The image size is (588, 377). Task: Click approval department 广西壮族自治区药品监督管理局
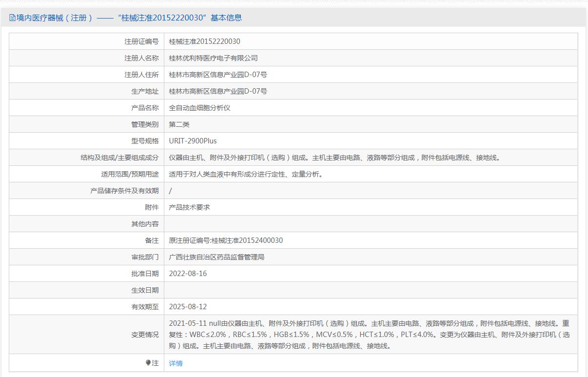216,257
